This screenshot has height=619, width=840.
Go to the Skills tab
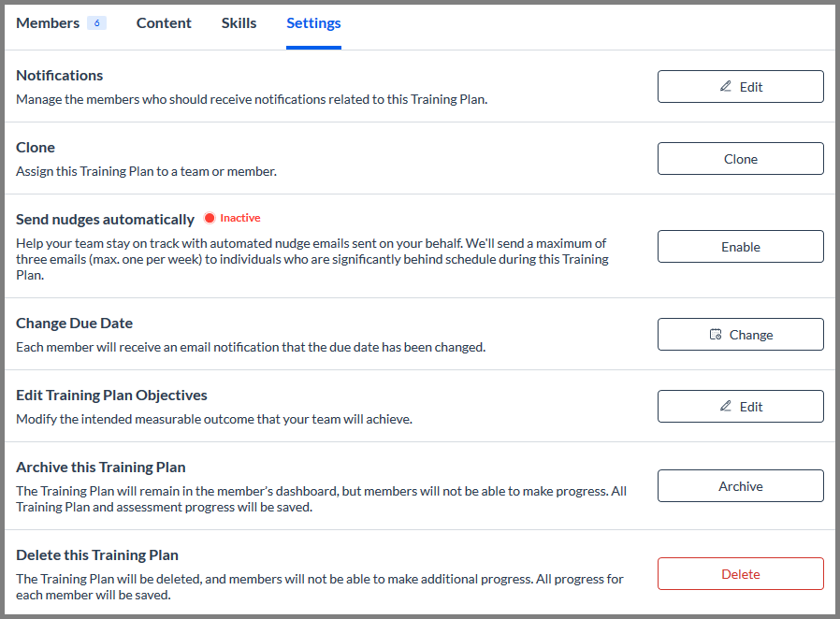coord(239,23)
